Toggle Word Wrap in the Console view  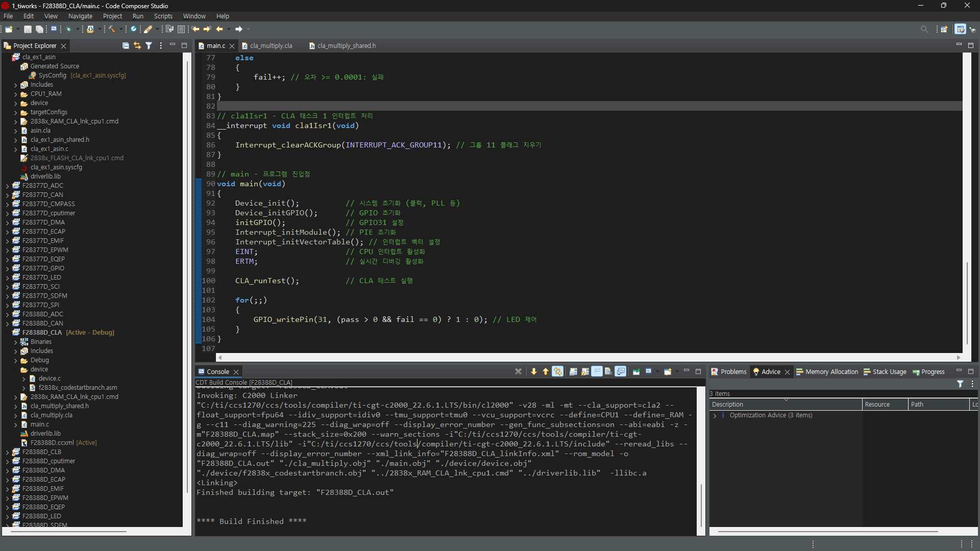597,371
